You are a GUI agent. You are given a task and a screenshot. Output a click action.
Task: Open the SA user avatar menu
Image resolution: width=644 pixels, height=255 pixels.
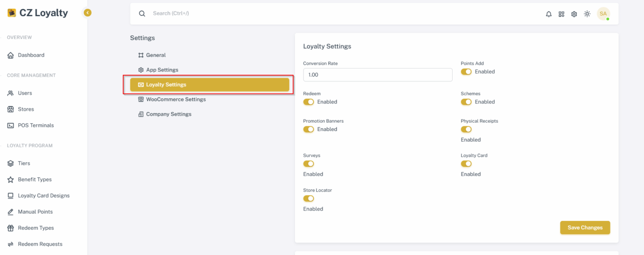pos(603,14)
